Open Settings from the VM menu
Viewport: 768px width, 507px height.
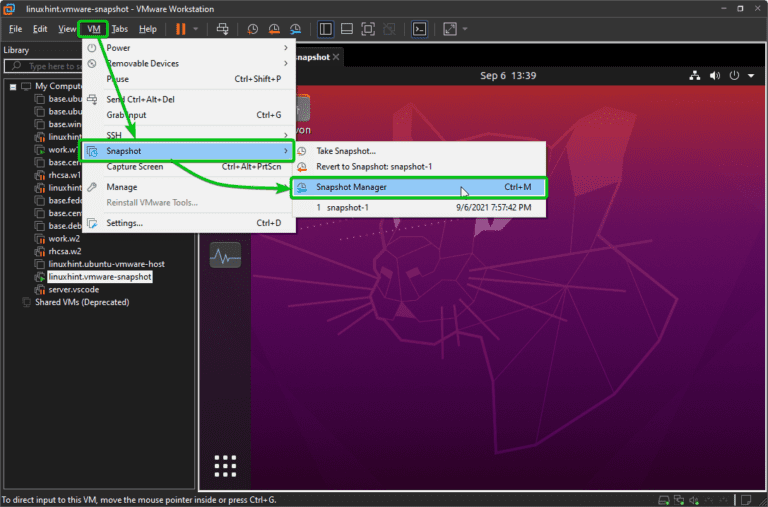coord(189,223)
